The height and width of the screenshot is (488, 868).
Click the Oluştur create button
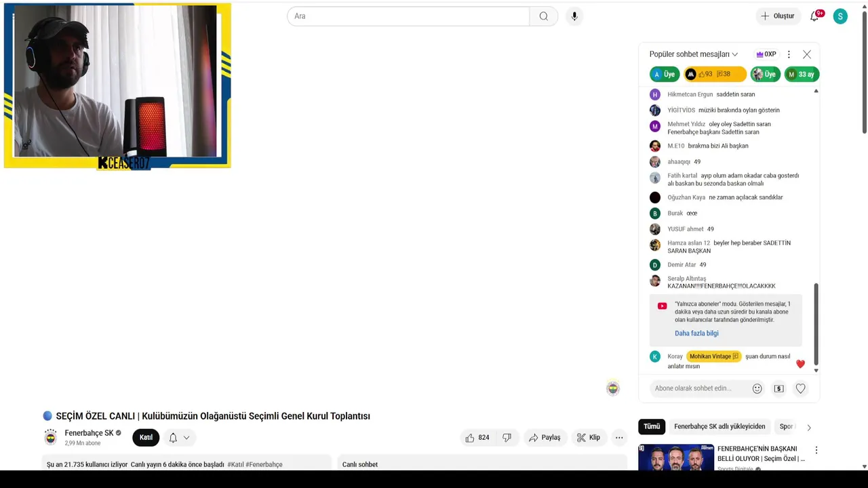click(x=777, y=16)
